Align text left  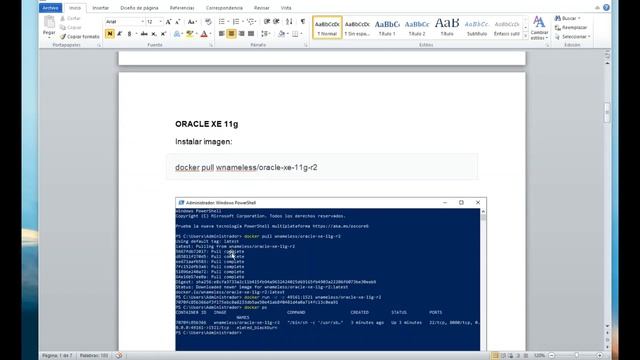click(x=221, y=34)
